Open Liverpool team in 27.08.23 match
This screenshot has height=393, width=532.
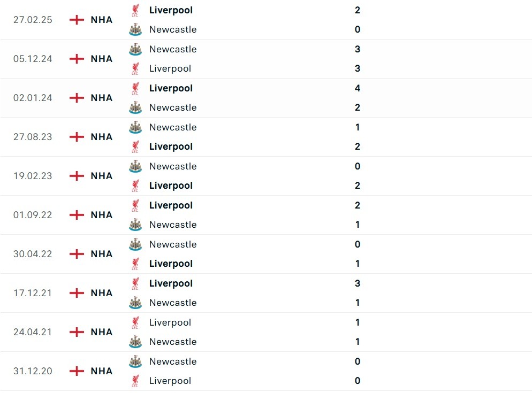[x=171, y=147]
